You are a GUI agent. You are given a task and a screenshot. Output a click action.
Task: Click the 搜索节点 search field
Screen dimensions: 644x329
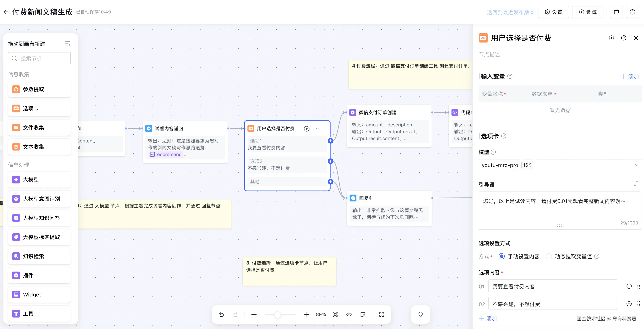[x=39, y=58]
